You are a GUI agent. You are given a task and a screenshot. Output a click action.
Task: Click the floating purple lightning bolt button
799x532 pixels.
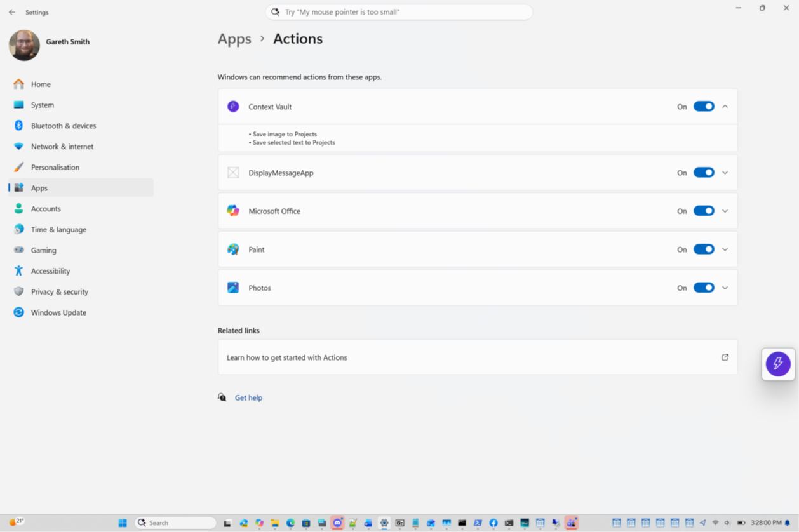click(x=778, y=364)
